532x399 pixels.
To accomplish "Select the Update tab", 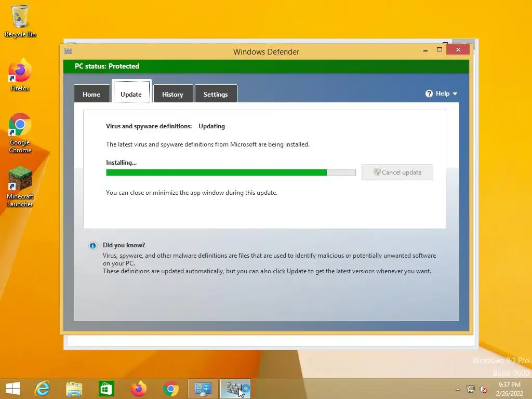I will coord(131,91).
